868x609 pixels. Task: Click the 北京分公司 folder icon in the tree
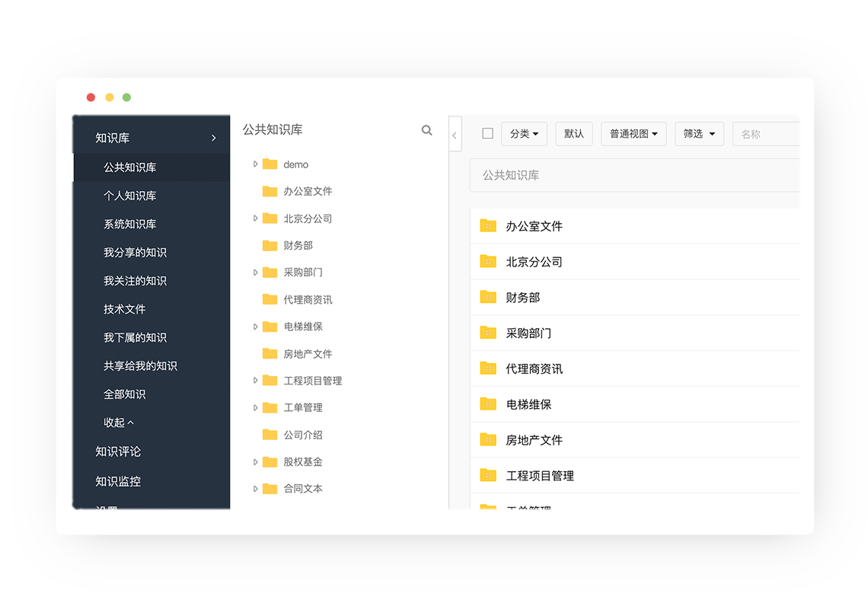coord(270,218)
